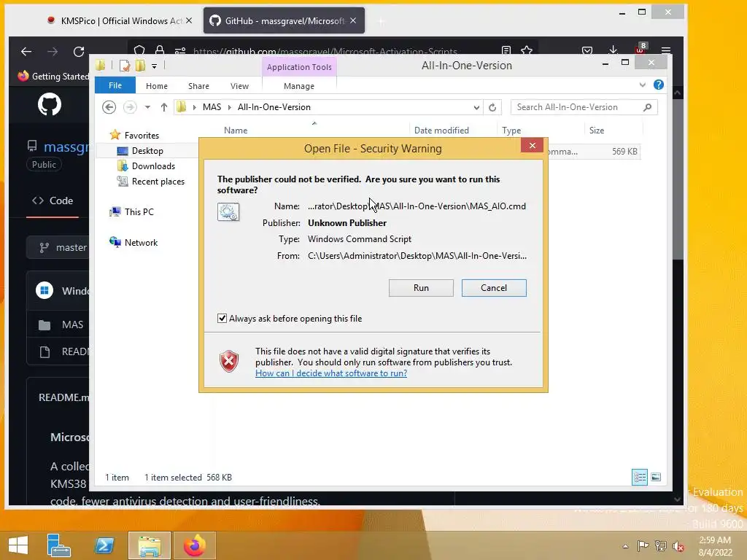
Task: Launch PowerShell from taskbar
Action: pyautogui.click(x=104, y=545)
